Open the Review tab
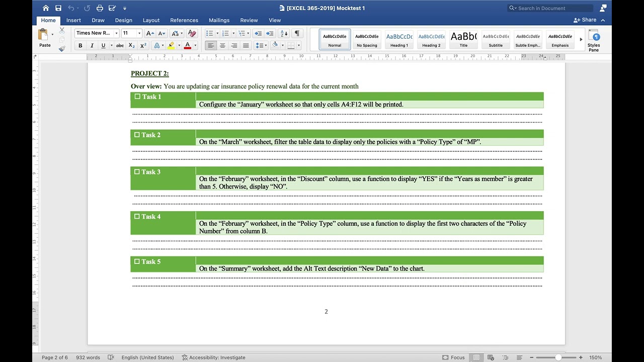 pos(249,20)
